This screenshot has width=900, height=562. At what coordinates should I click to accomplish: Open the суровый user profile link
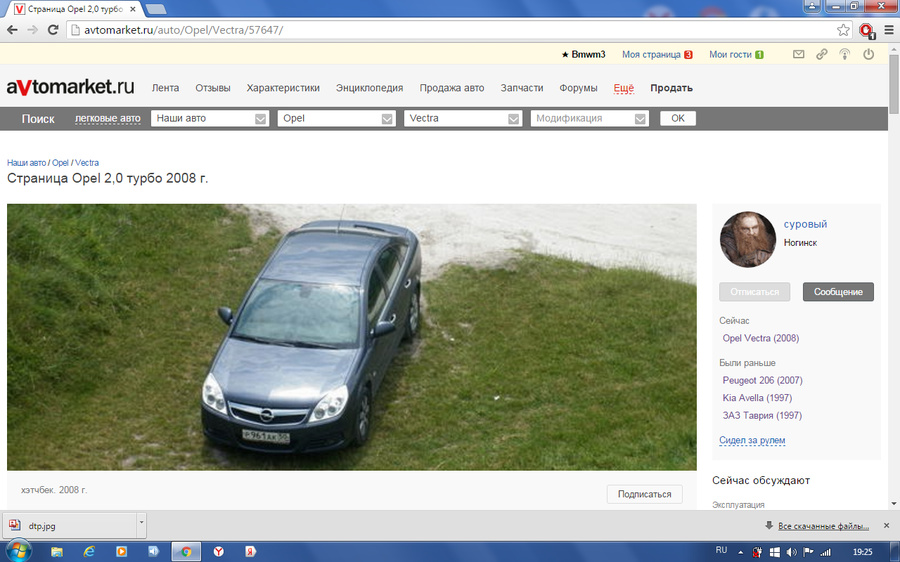pos(805,224)
